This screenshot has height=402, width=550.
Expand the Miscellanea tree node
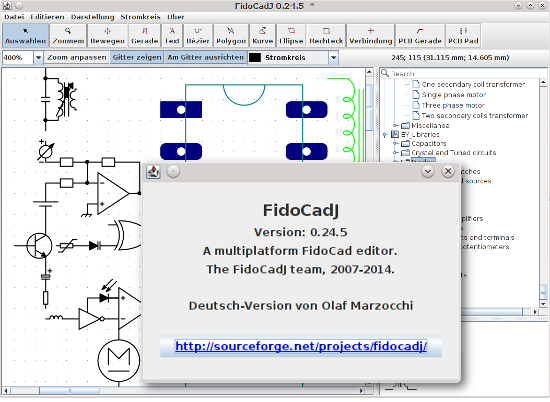pos(396,125)
